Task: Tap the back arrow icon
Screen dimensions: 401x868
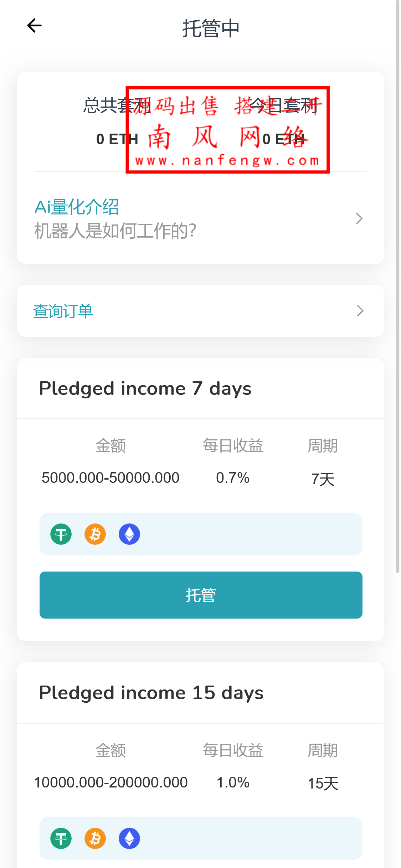Action: [x=34, y=26]
